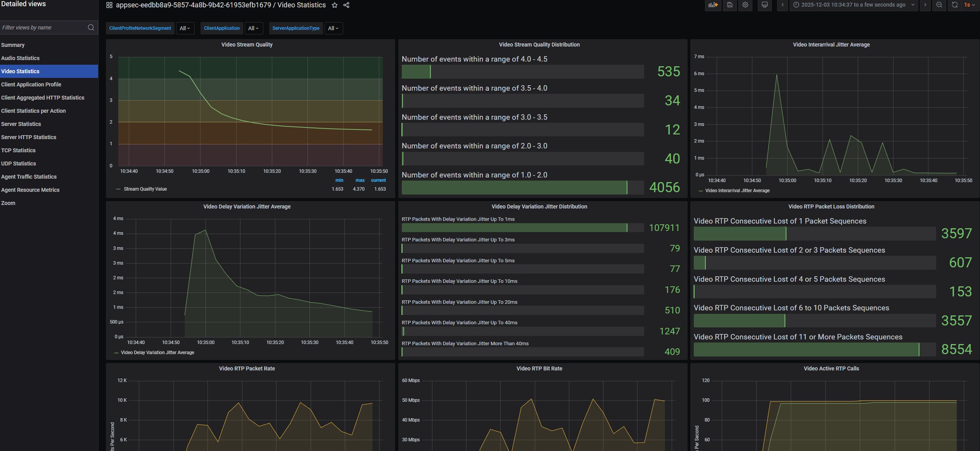The width and height of the screenshot is (980, 451).
Task: Click the Add panel icon
Action: (713, 5)
